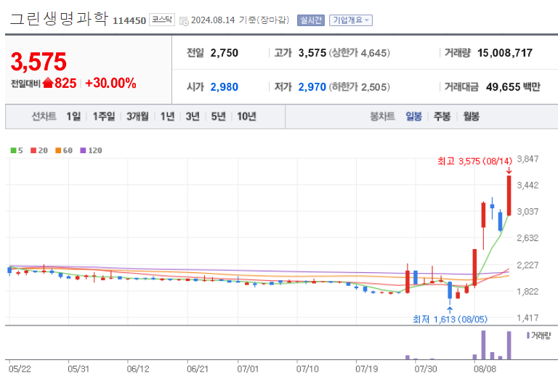The image size is (558, 392).
Task: Click the 05/22 date on the x-axis
Action: coord(20,369)
